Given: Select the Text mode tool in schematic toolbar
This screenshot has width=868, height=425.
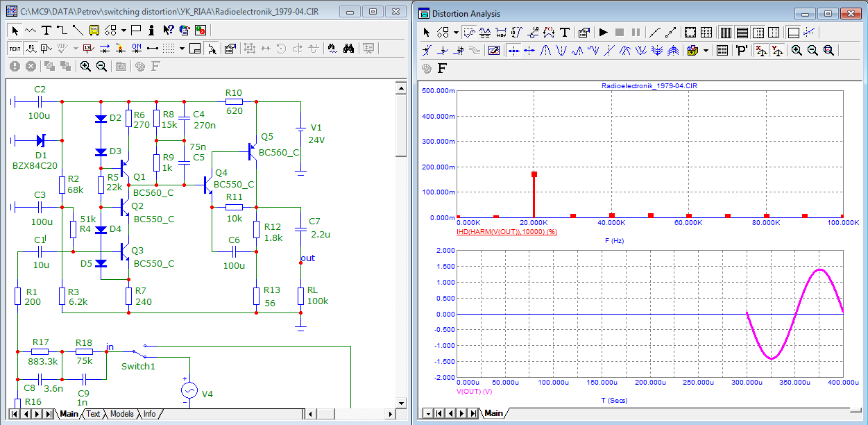Looking at the screenshot, I should pos(46,31).
